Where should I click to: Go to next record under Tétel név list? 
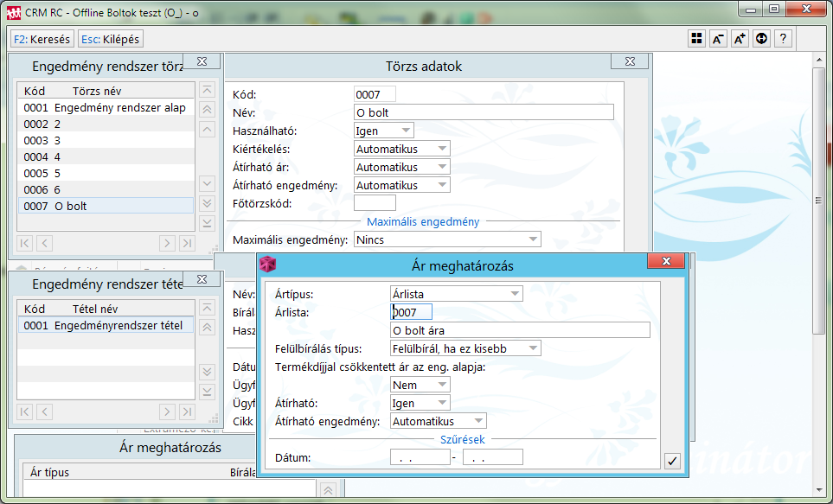167,411
